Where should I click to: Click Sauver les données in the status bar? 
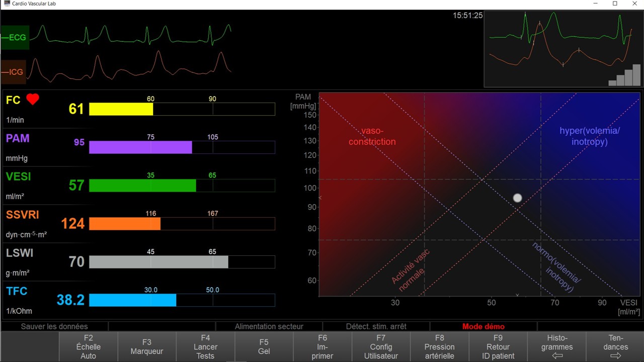tap(54, 326)
